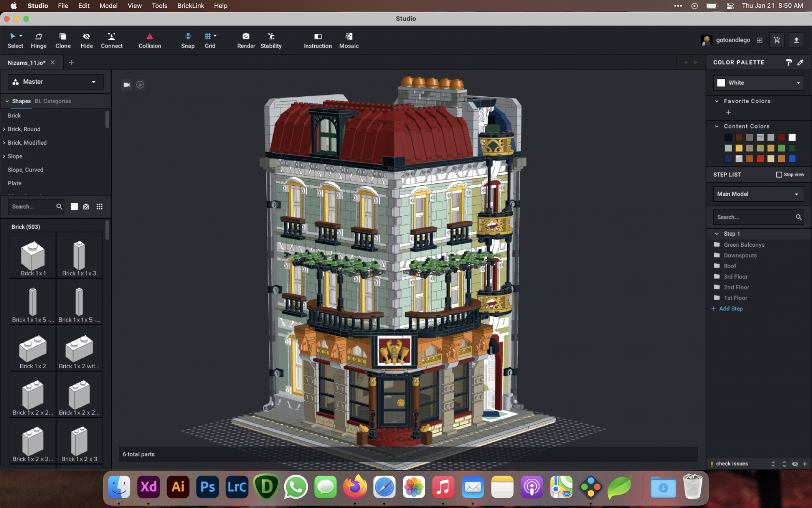Enable the Step view checkbox
The height and width of the screenshot is (508, 812).
click(x=779, y=175)
